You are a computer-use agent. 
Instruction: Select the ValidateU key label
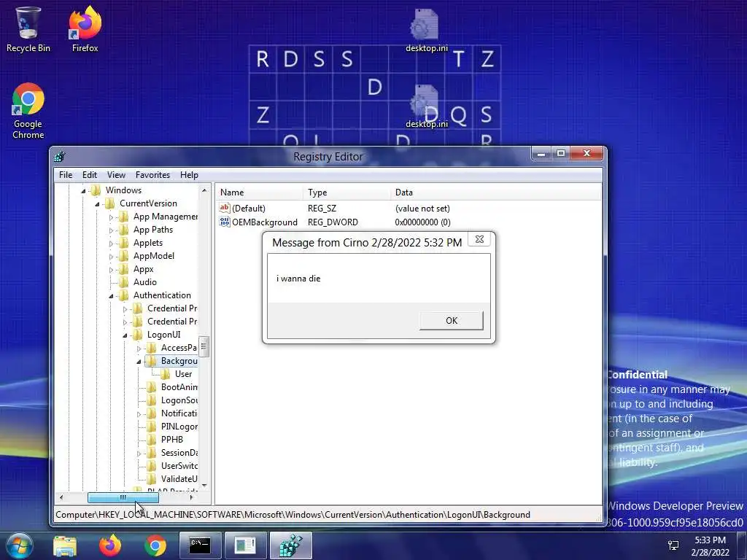(179, 479)
